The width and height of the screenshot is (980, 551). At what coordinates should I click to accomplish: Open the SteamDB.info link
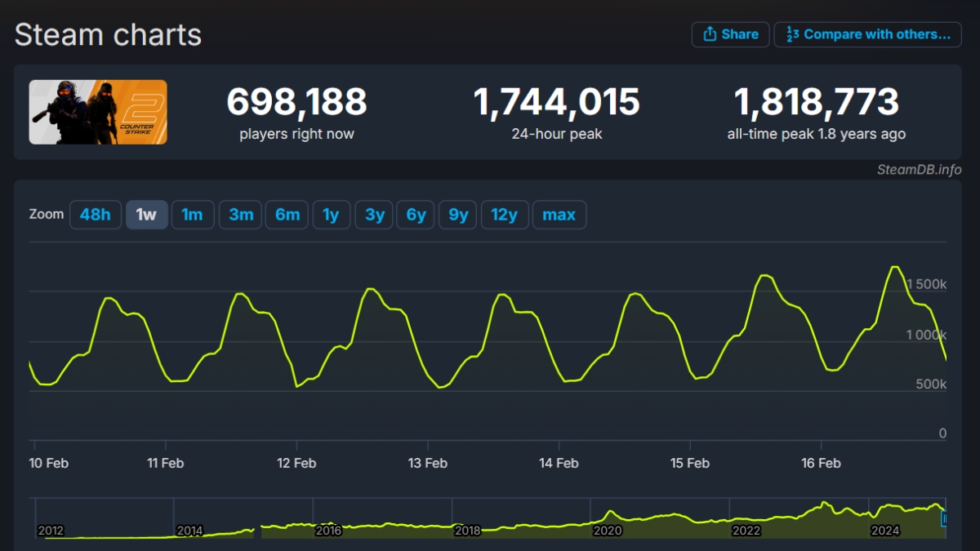(x=920, y=167)
